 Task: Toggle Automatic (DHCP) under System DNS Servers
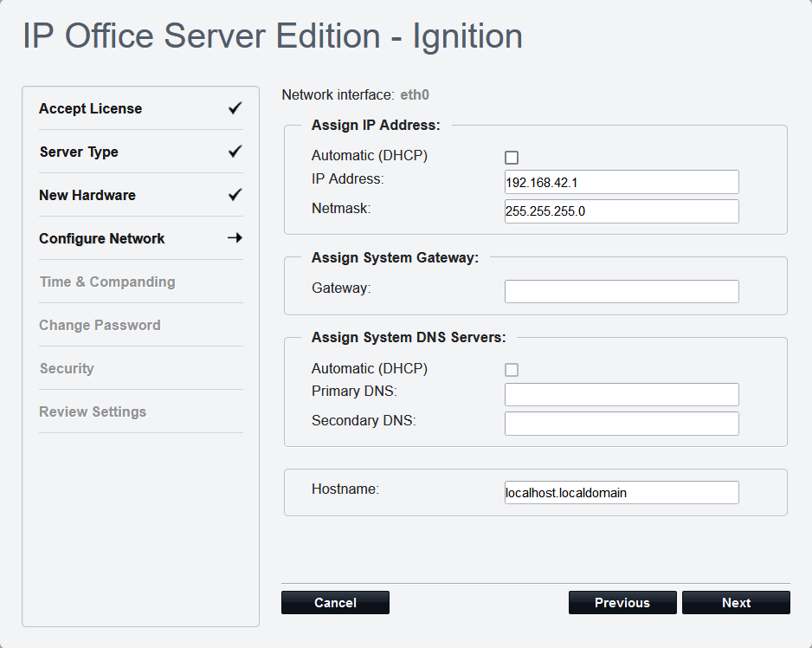tap(512, 370)
